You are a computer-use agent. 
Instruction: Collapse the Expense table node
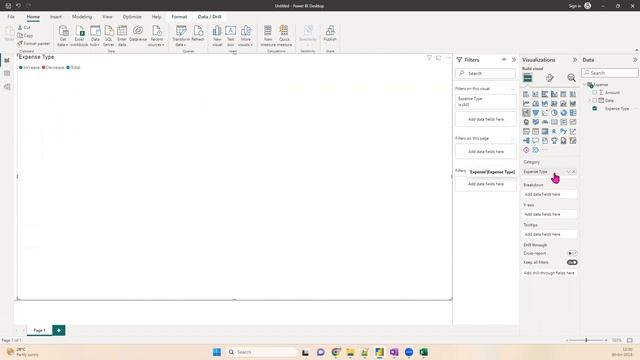click(x=584, y=84)
